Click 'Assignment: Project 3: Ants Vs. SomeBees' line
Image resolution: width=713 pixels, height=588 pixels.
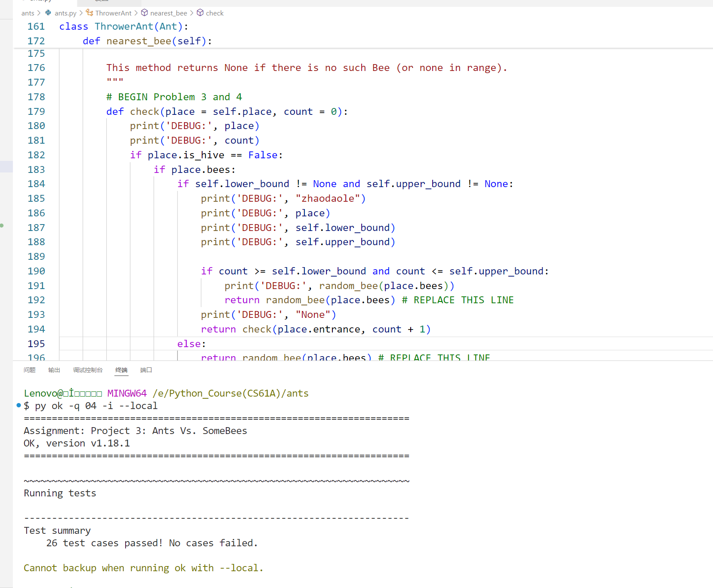pos(135,431)
